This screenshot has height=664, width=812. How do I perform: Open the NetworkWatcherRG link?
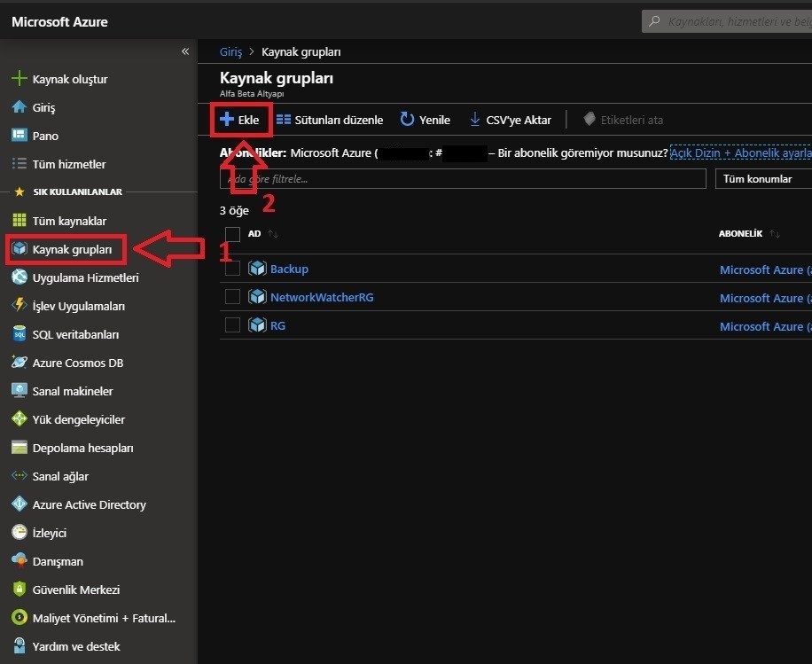[322, 297]
